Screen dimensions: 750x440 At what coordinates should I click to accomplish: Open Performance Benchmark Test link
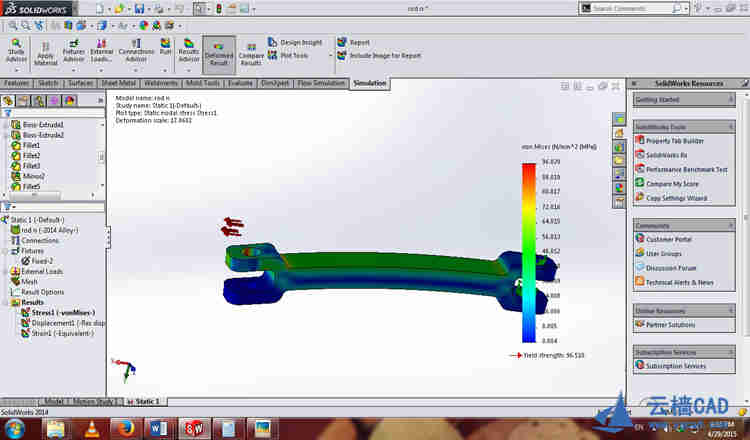coord(687,170)
